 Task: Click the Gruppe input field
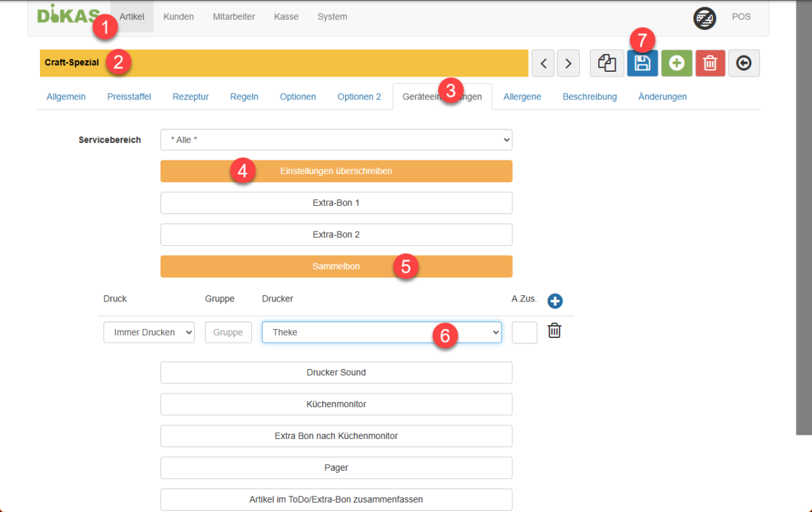click(x=228, y=333)
